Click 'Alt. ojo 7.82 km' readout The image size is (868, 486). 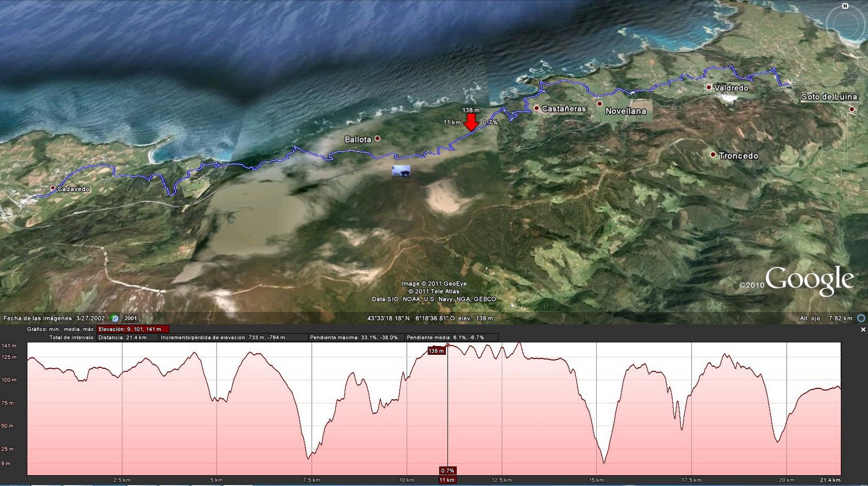pos(826,318)
